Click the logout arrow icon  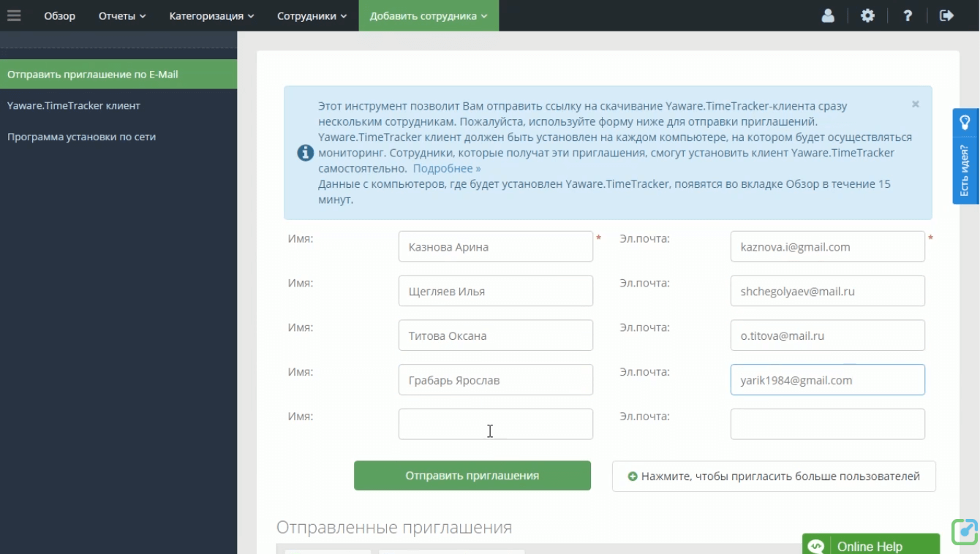pos(947,15)
